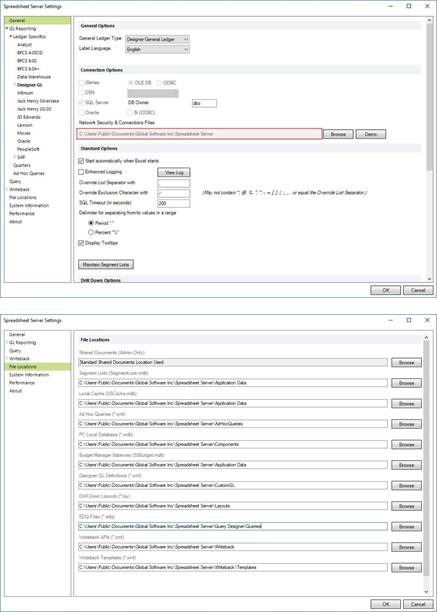Open Ad Hoc Queries in the tree
The height and width of the screenshot is (612, 437).
(x=29, y=173)
